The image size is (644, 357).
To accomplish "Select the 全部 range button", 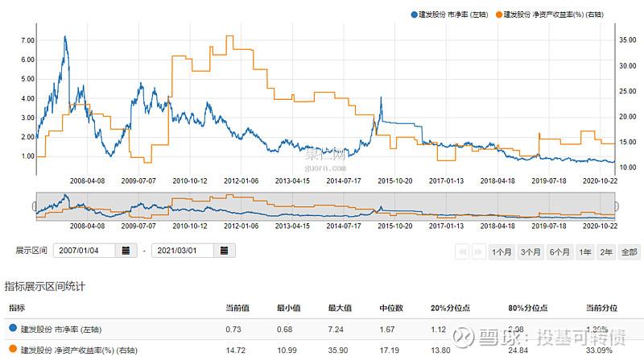I will pyautogui.click(x=630, y=251).
